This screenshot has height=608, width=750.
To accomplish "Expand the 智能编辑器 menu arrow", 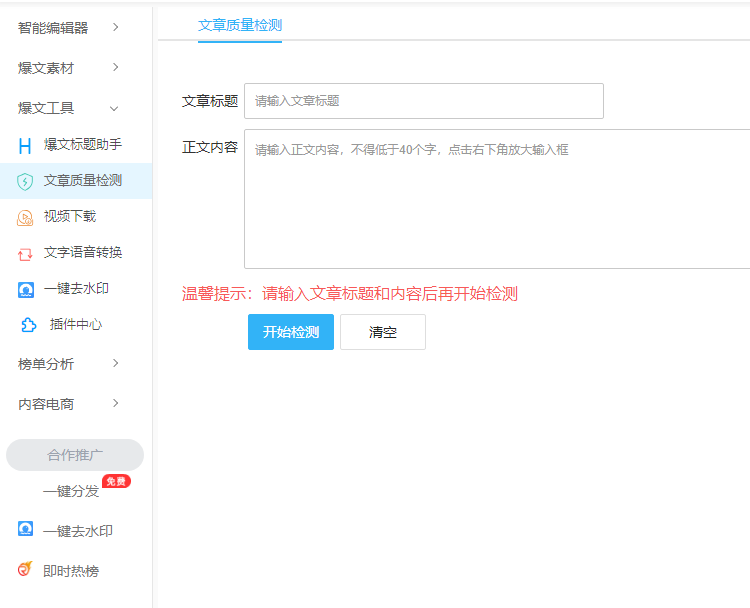I will (116, 27).
